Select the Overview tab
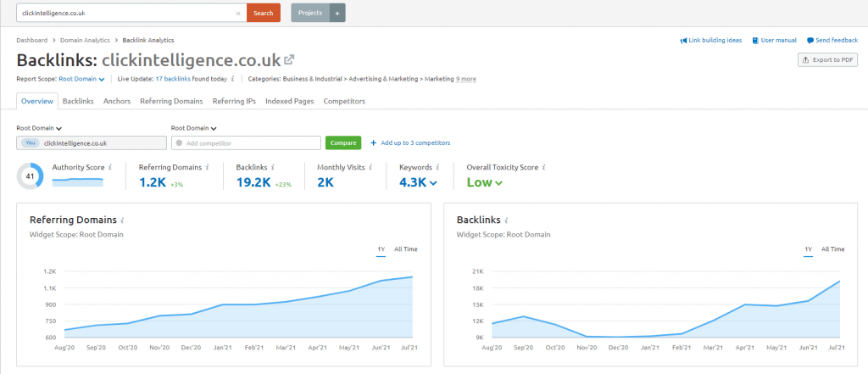This screenshot has width=868, height=374. coord(37,102)
